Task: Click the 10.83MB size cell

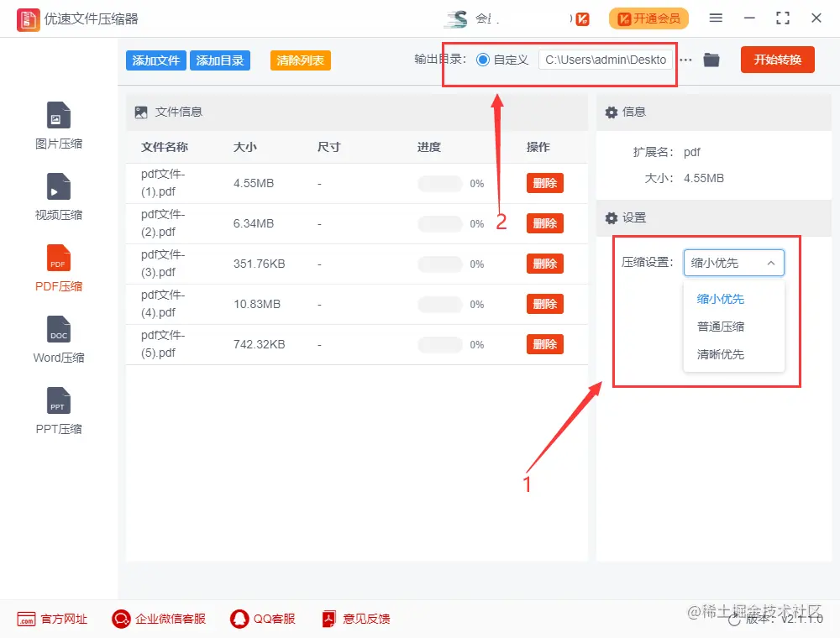Action: click(256, 304)
